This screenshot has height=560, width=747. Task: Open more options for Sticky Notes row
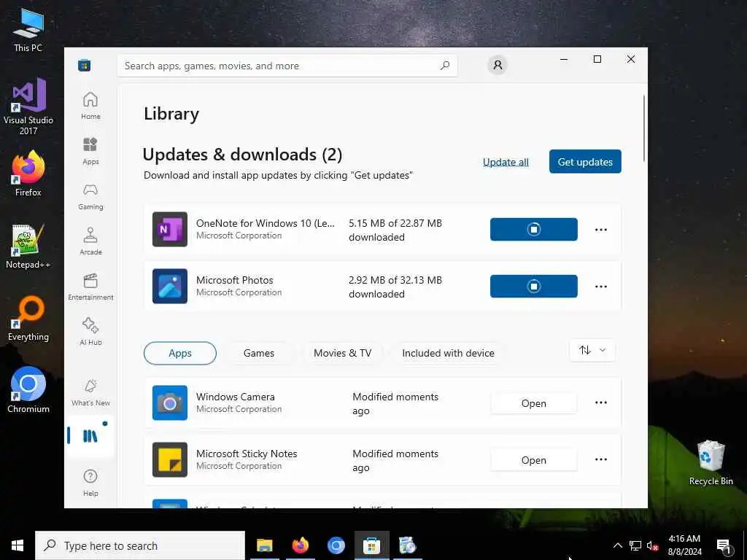(x=601, y=459)
